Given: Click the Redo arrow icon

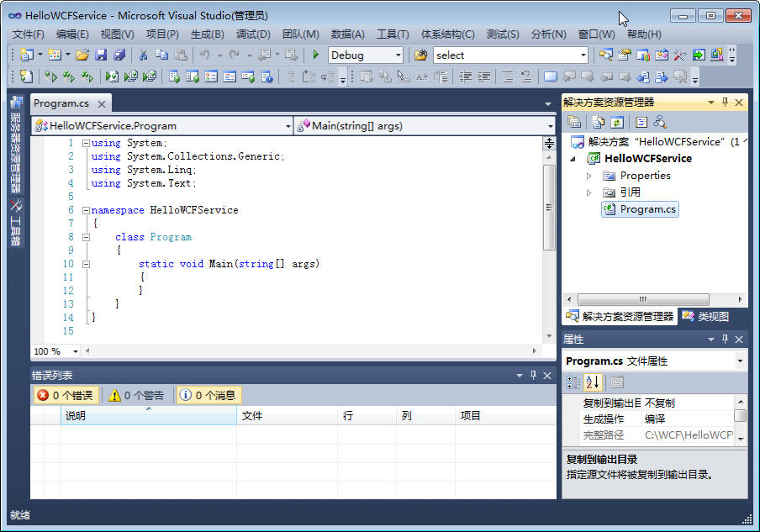Looking at the screenshot, I should point(235,55).
